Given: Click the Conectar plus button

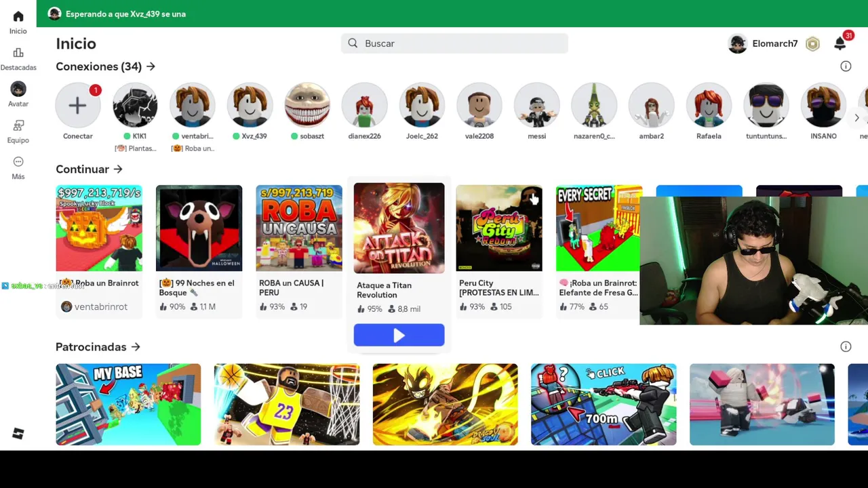Looking at the screenshot, I should (78, 106).
